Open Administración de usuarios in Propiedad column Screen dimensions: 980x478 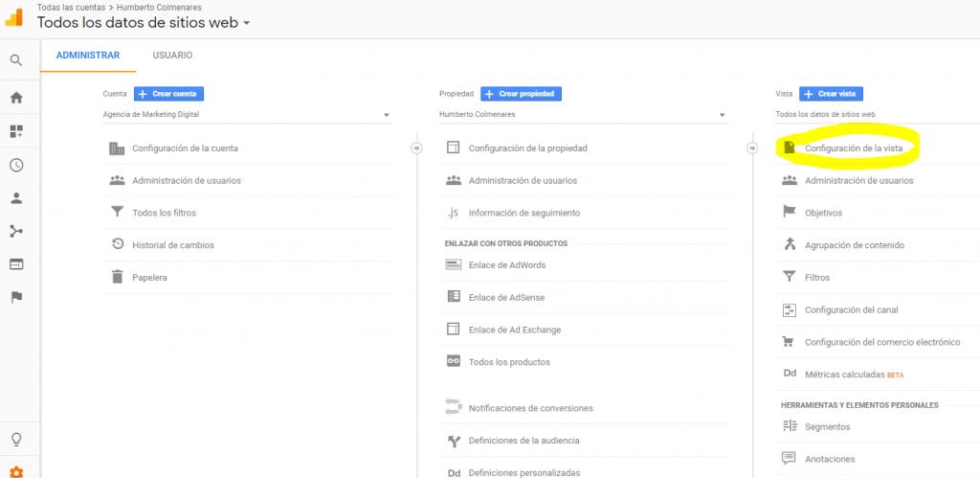(x=523, y=180)
